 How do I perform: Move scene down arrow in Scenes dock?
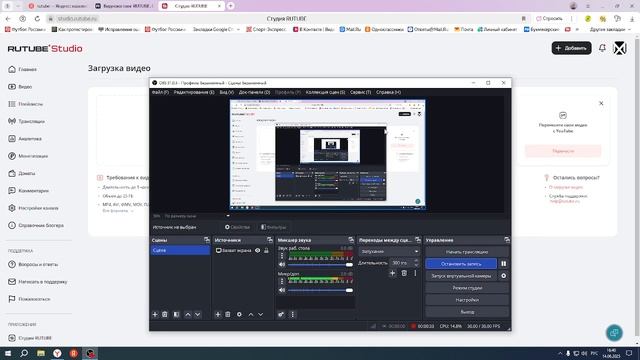point(198,314)
